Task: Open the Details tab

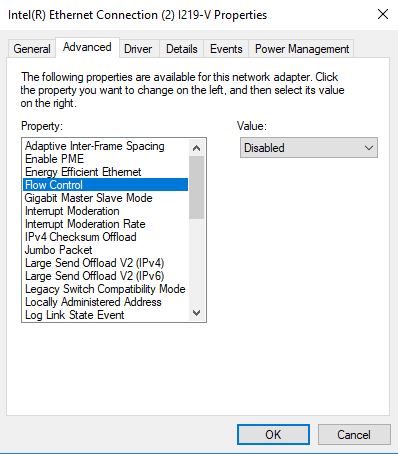Action: (x=182, y=49)
